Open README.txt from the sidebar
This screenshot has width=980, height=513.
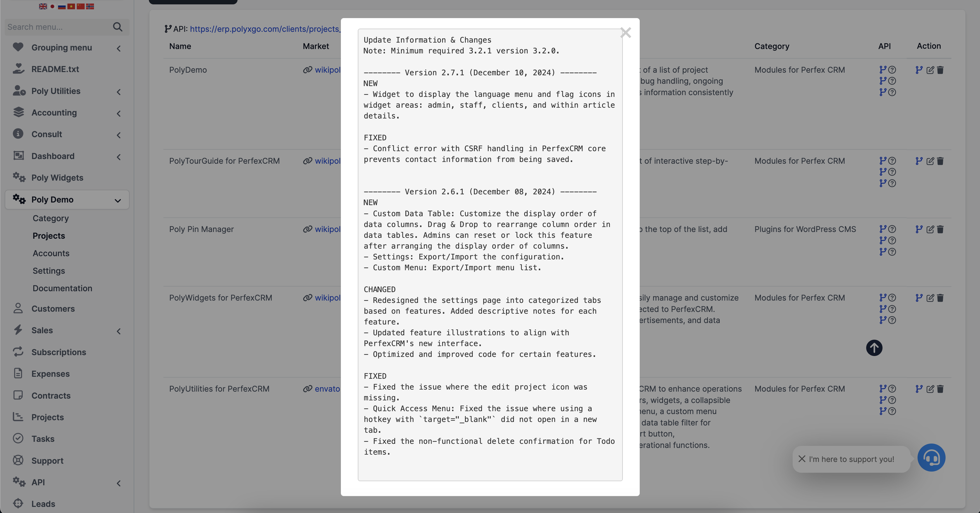tap(55, 69)
